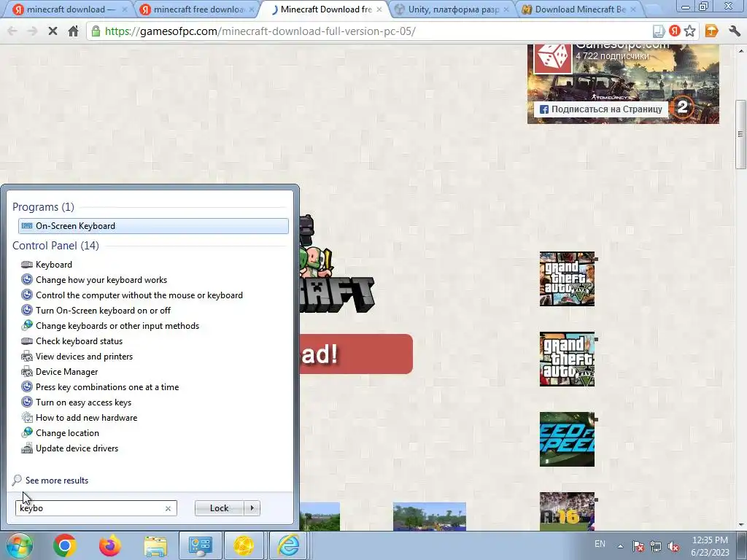The width and height of the screenshot is (747, 560).
Task: Click the muted volume tray icon
Action: [673, 546]
